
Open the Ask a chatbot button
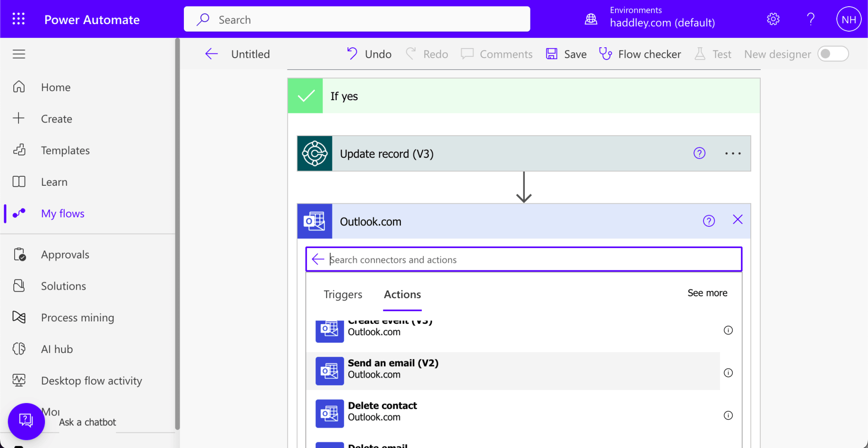click(26, 421)
